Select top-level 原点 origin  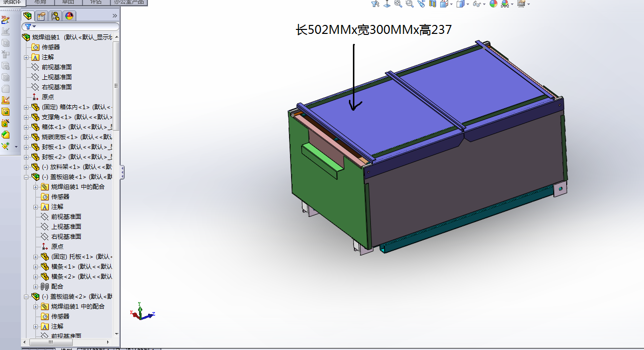(x=47, y=97)
